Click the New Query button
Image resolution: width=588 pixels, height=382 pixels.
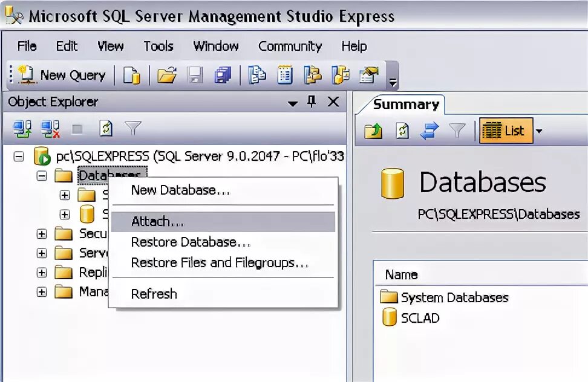pyautogui.click(x=62, y=75)
